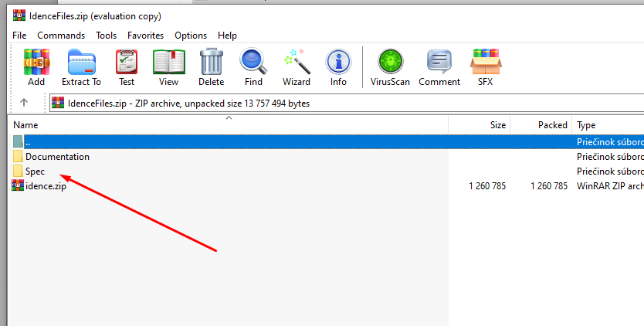Open the File menu
The width and height of the screenshot is (644, 326).
(19, 36)
